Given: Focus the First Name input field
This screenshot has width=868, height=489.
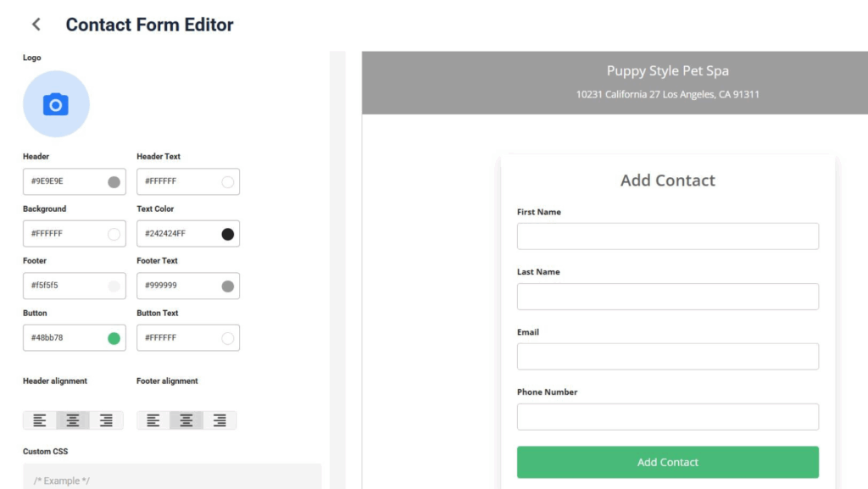Looking at the screenshot, I should tap(668, 236).
